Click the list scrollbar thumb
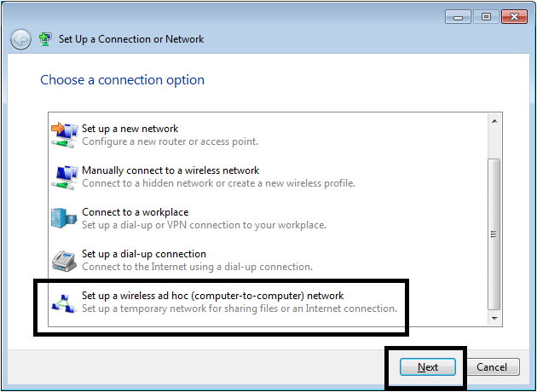The image size is (537, 392). click(x=494, y=234)
